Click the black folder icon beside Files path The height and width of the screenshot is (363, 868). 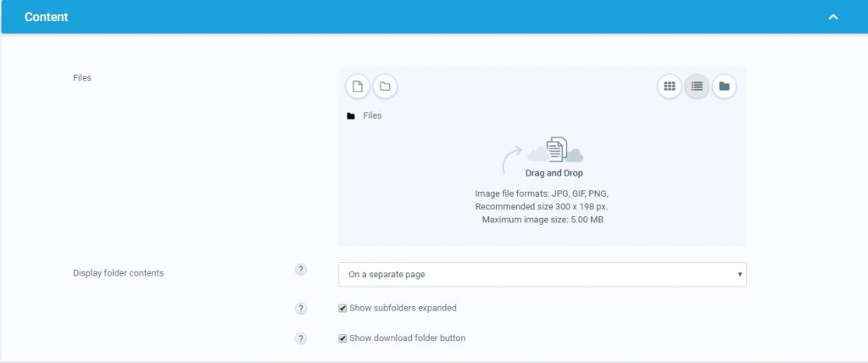(x=351, y=116)
